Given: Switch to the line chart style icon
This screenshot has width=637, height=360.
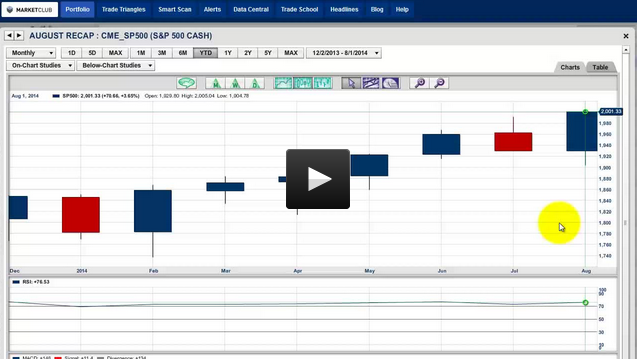Looking at the screenshot, I should point(283,83).
